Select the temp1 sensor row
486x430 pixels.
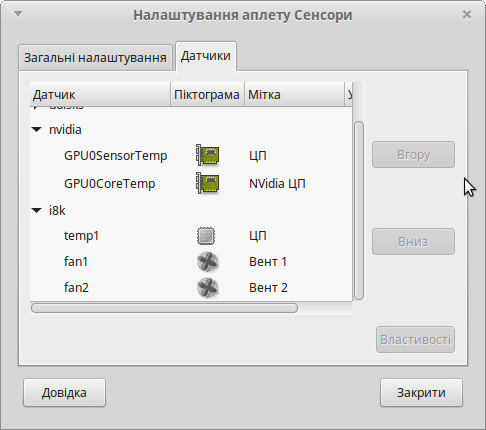coord(191,236)
